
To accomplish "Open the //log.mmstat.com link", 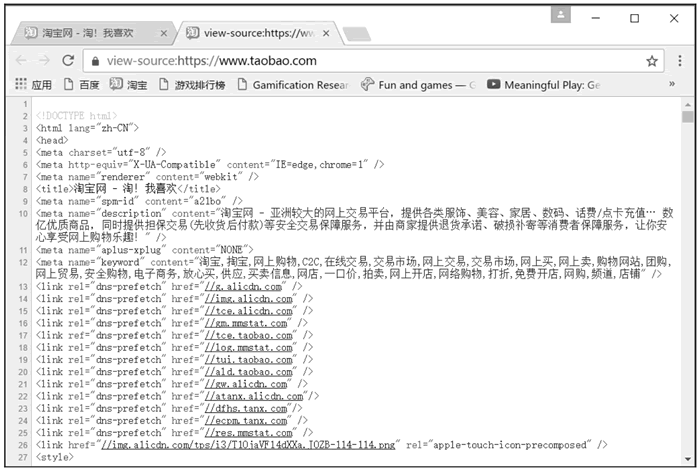I will point(249,347).
